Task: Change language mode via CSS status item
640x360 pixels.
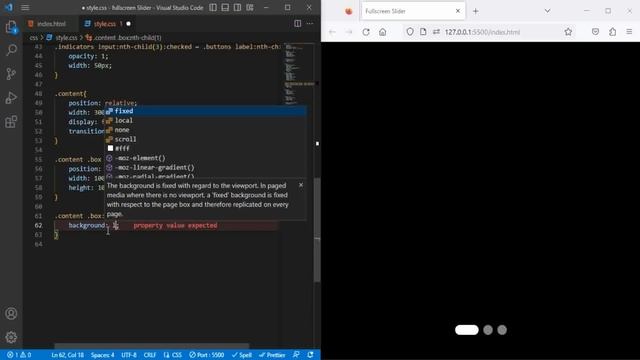Action: pyautogui.click(x=173, y=355)
